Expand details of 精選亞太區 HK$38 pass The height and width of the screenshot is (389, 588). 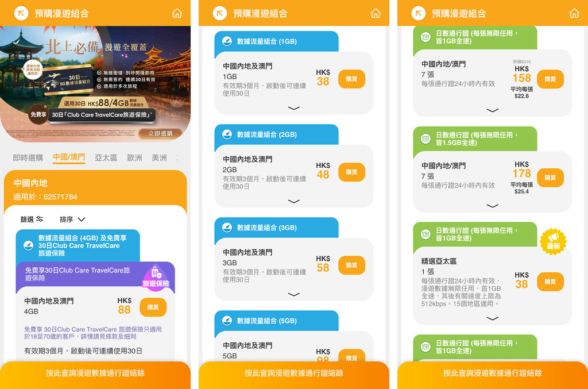point(492,318)
